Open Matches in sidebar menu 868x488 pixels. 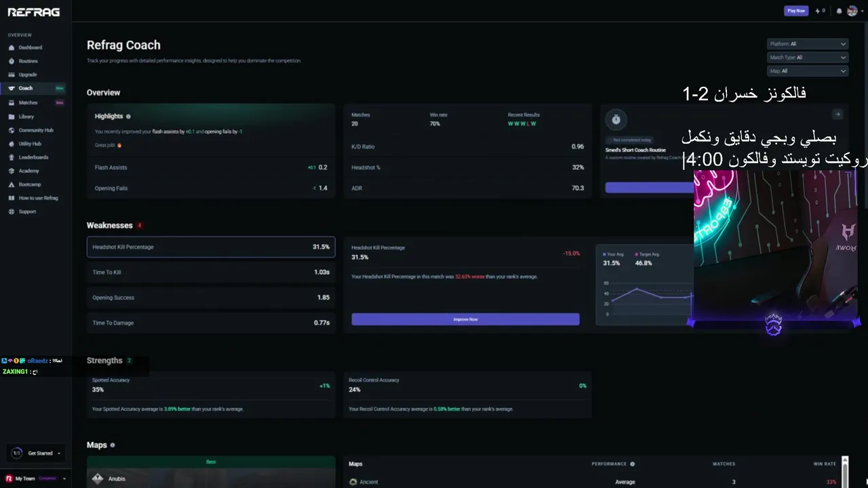click(28, 102)
